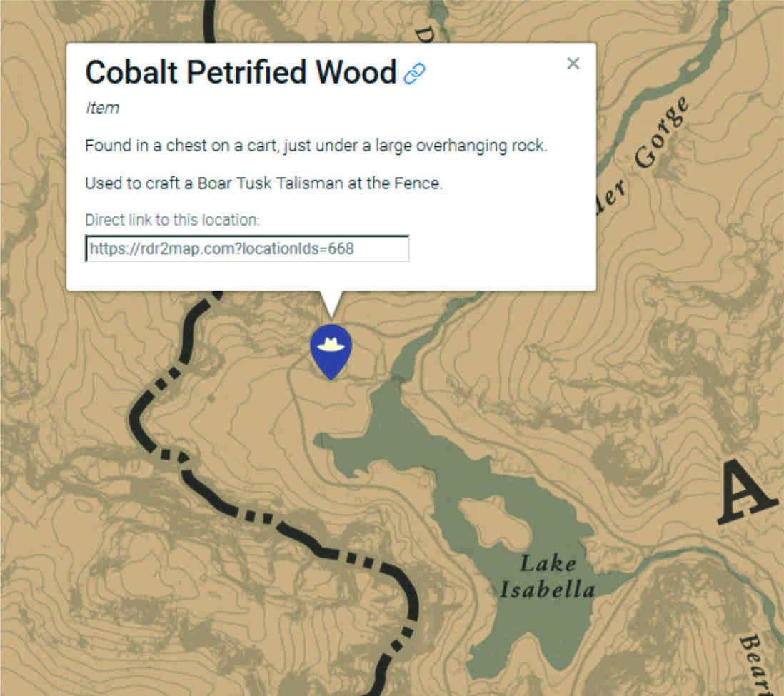Screen dimensions: 784x696
Task: Click the small island in Lake Isabella
Action: click(x=496, y=519)
